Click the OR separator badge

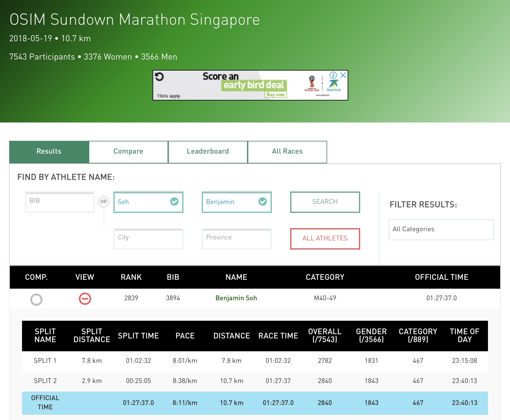pos(104,202)
